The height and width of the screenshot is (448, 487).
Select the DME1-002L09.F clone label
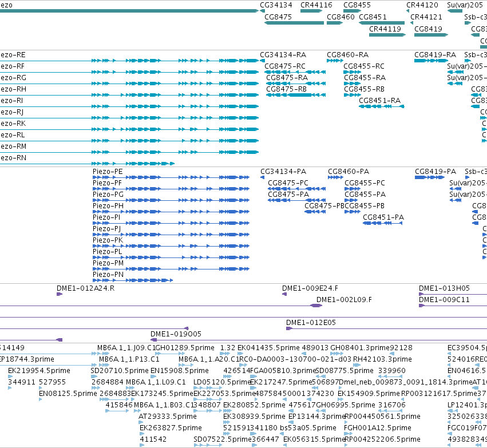click(344, 300)
